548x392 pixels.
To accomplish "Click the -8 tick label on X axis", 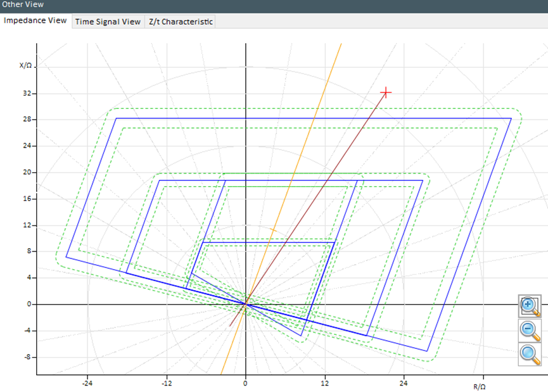I will tap(27, 357).
